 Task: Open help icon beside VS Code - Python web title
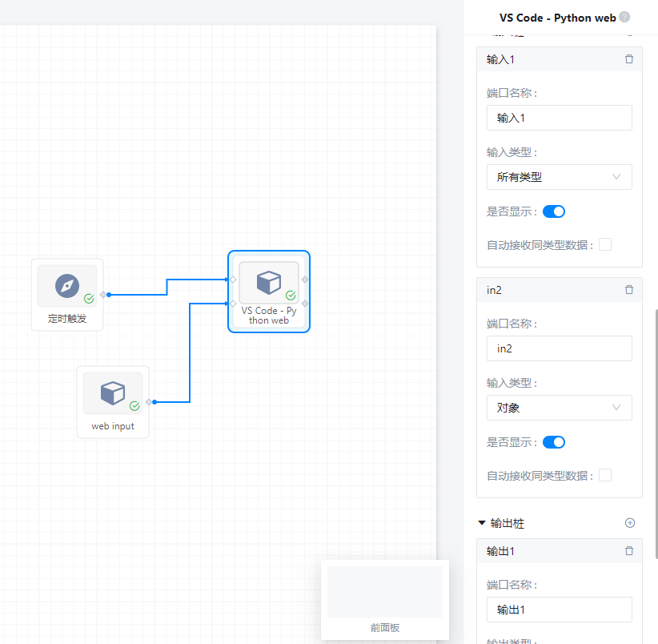[x=624, y=17]
